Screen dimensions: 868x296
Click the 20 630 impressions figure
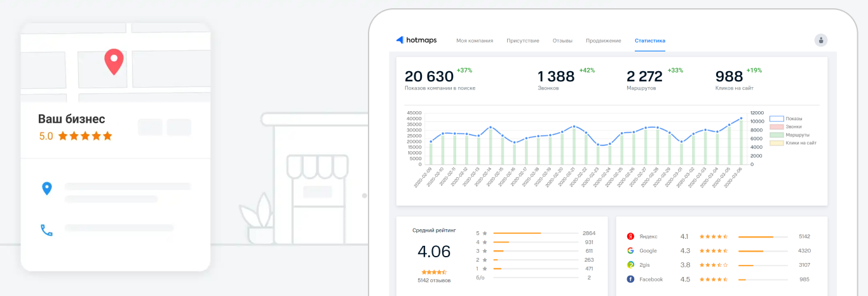[x=429, y=76]
